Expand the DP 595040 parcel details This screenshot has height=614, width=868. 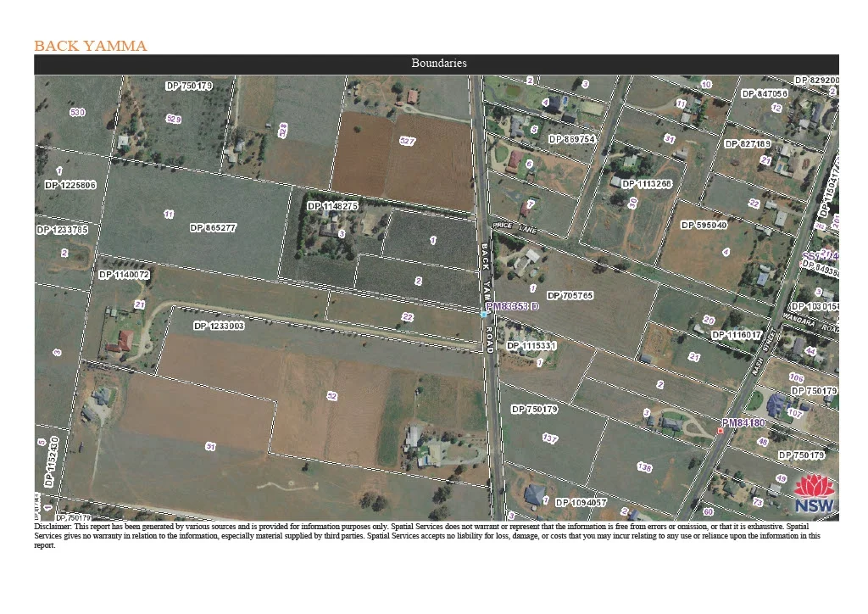(704, 225)
